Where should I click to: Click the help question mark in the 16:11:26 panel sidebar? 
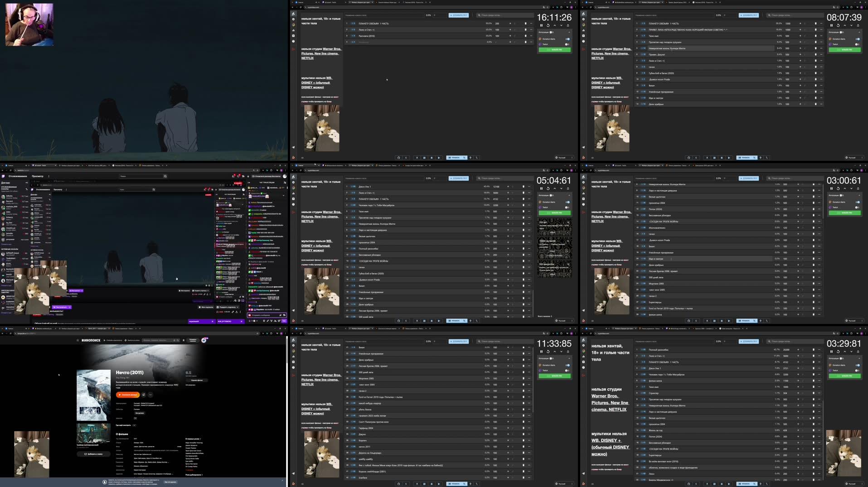(x=293, y=41)
